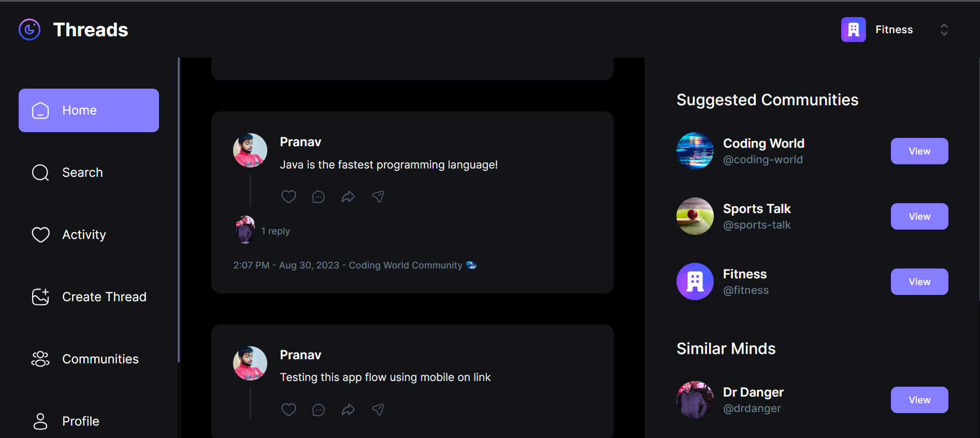View the Sports Talk community

point(919,217)
